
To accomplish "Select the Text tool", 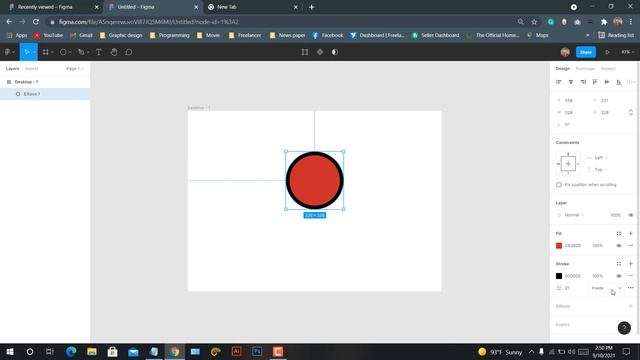I will 98,52.
